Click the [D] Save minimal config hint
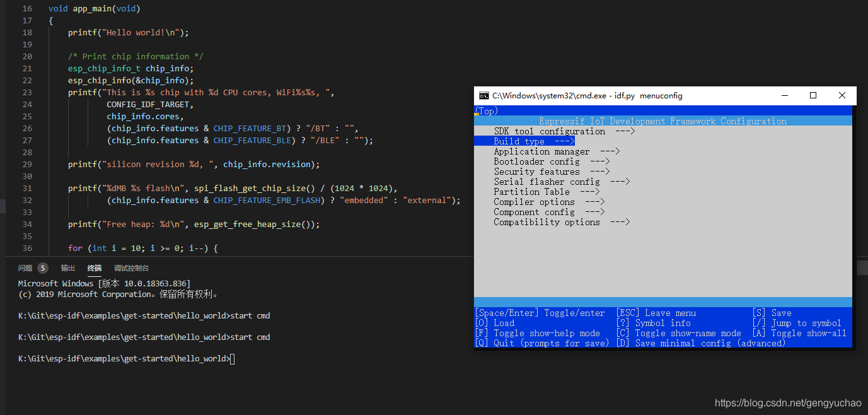 tap(700, 343)
